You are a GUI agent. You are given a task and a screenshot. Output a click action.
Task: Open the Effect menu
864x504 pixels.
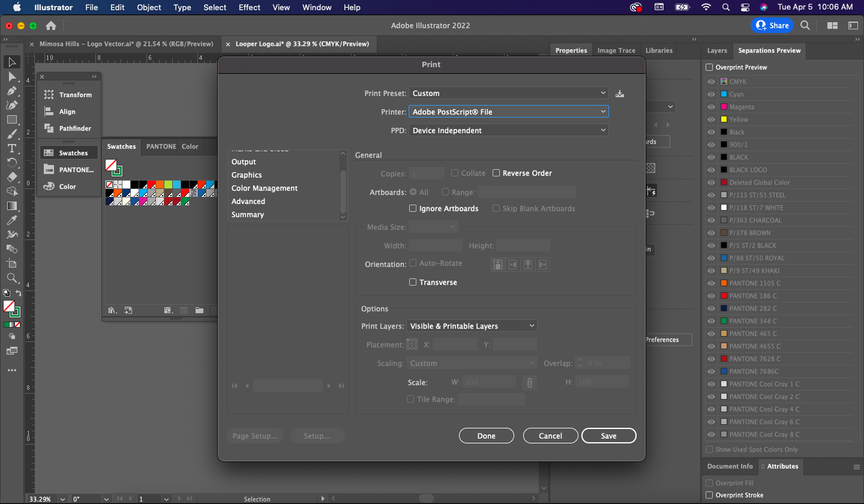(250, 7)
